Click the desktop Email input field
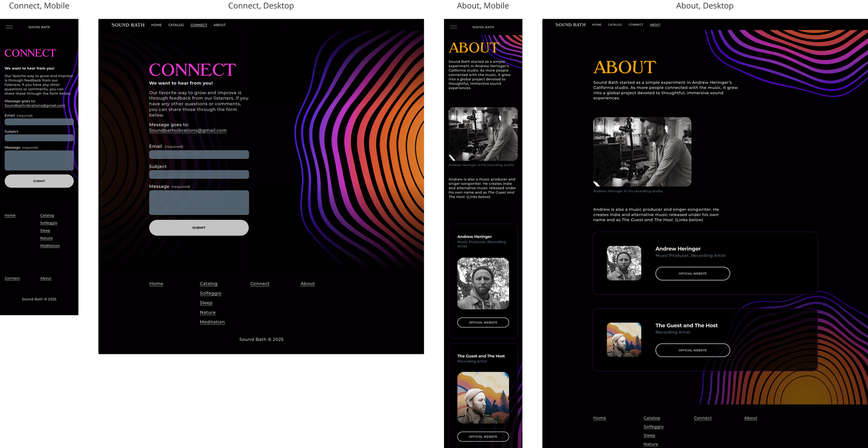The height and width of the screenshot is (448, 868). tap(199, 155)
